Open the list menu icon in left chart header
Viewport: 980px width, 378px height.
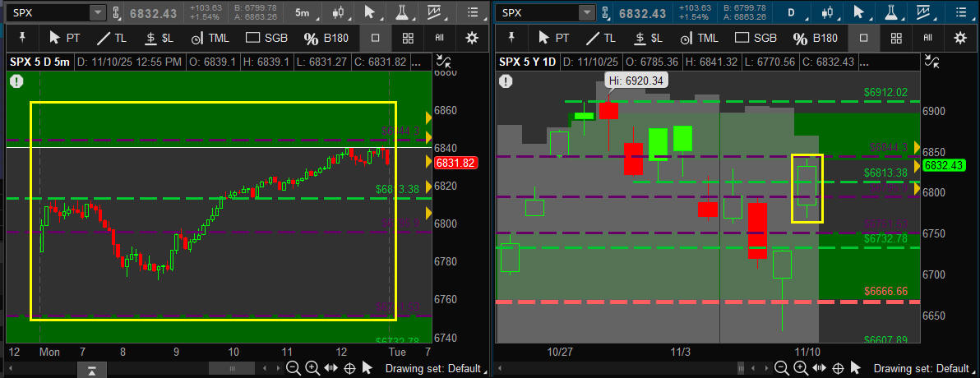(x=472, y=12)
